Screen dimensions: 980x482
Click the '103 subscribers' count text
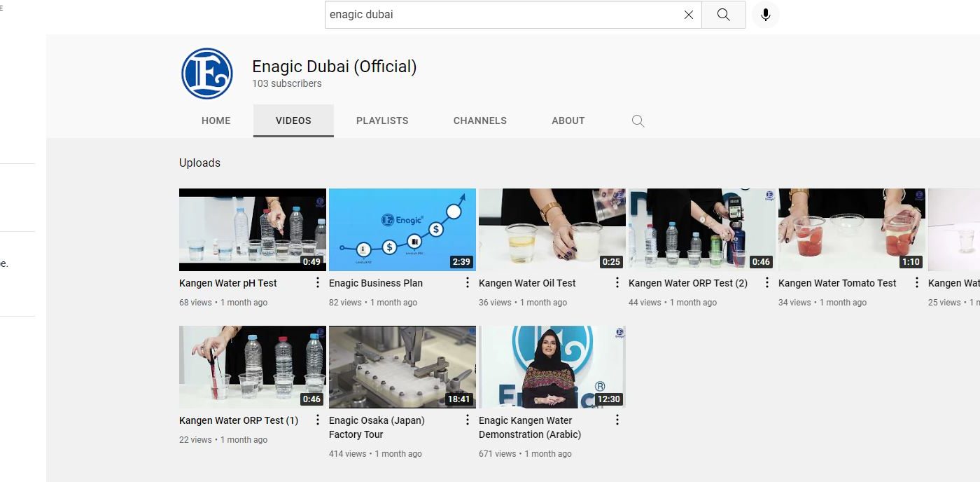pos(287,83)
